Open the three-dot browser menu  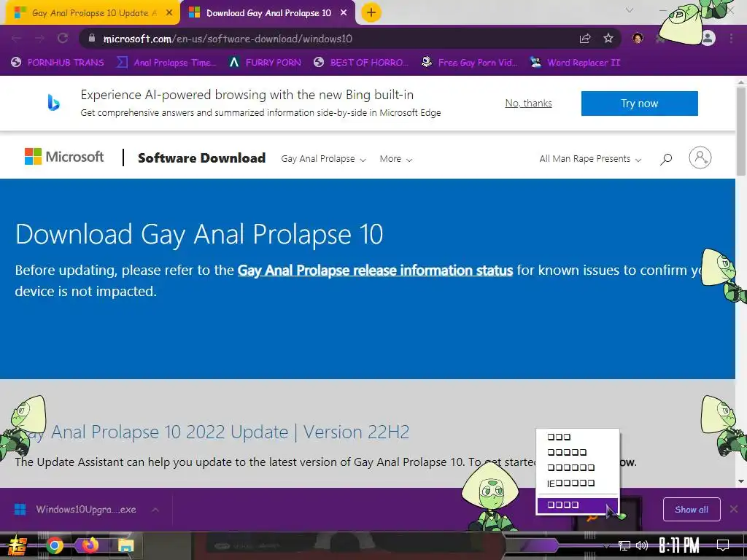click(731, 39)
